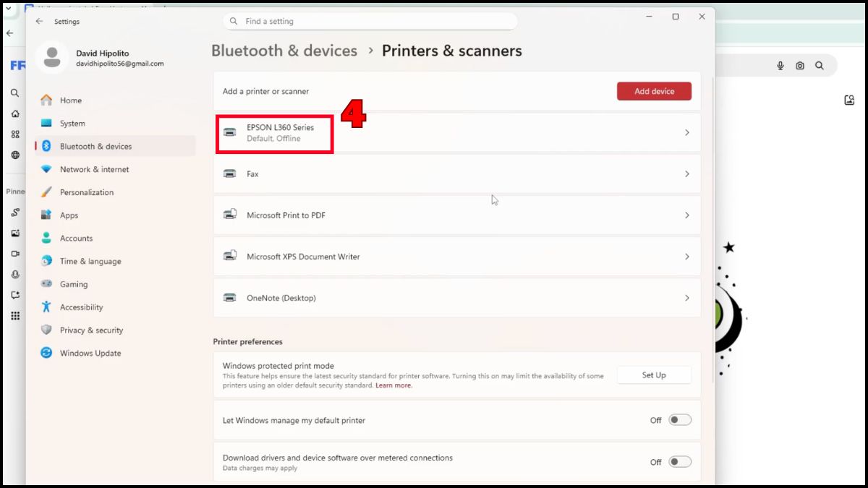Image resolution: width=868 pixels, height=488 pixels.
Task: Select Bluetooth & devices in the sidebar
Action: coord(115,146)
